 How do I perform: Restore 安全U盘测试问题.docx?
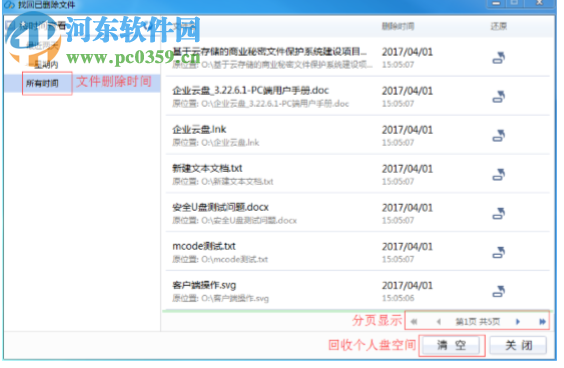[x=499, y=213]
